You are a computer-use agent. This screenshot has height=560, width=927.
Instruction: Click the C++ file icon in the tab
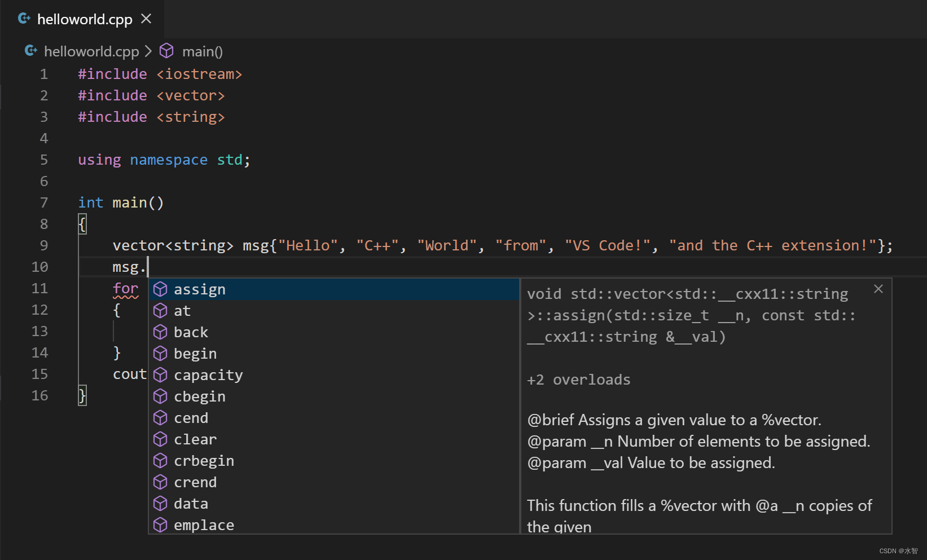click(x=24, y=19)
